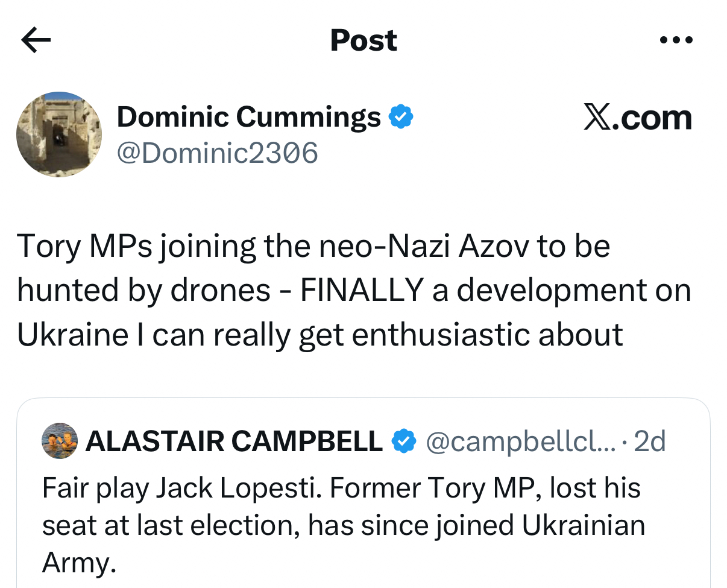The height and width of the screenshot is (588, 727).
Task: Click the 2d timestamp on quoted post
Action: [650, 442]
